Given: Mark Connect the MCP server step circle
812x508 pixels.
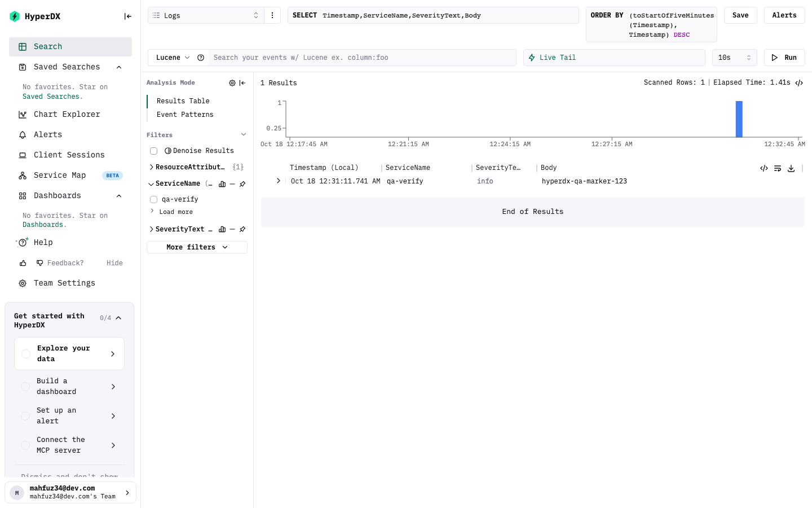Looking at the screenshot, I should pos(25,445).
